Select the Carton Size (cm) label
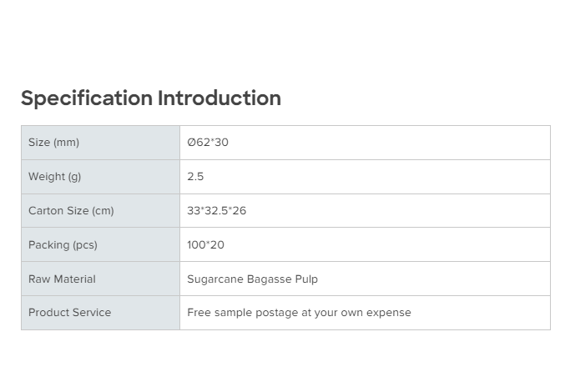565x392 pixels. pos(71,211)
